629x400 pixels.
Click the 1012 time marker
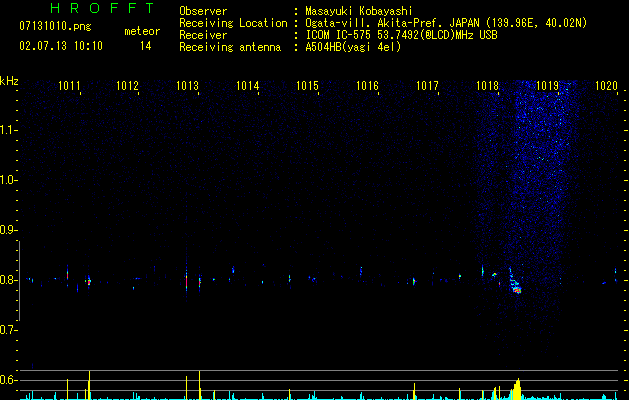pyautogui.click(x=127, y=86)
